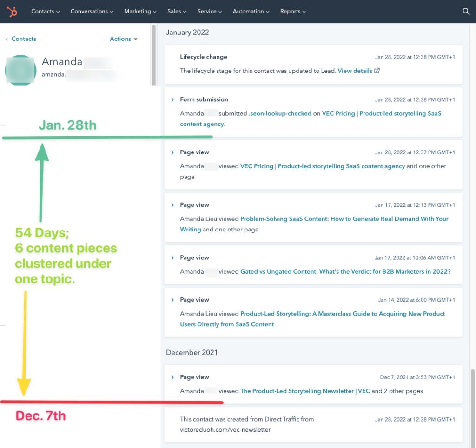Viewport: 476px width, 448px height.
Task: Open VEC Pricing link in Jan 28 Page view
Action: click(x=323, y=166)
